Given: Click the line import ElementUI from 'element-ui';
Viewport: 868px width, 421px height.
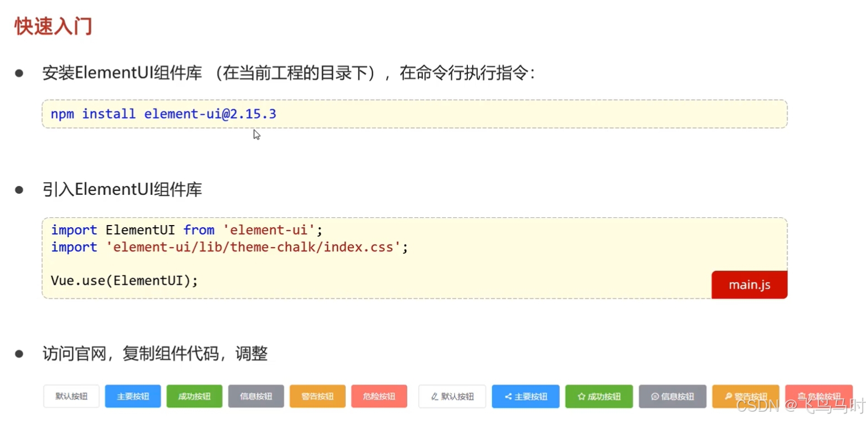Looking at the screenshot, I should point(187,230).
